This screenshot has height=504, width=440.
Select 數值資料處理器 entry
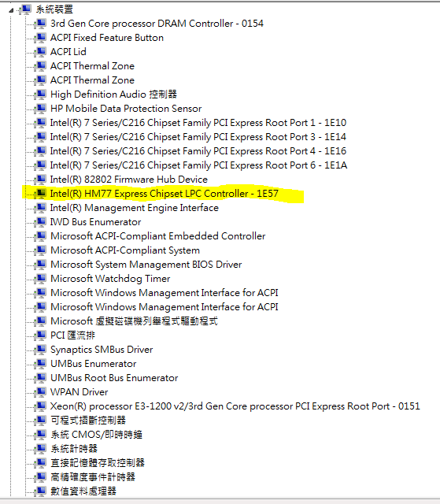[x=83, y=491]
